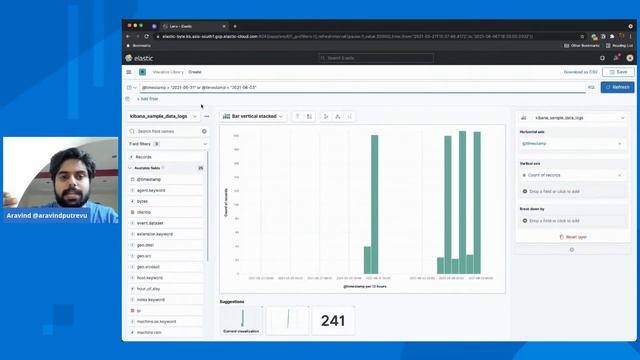Click the Elastic logo in header
This screenshot has width=640, height=360.
click(x=140, y=58)
